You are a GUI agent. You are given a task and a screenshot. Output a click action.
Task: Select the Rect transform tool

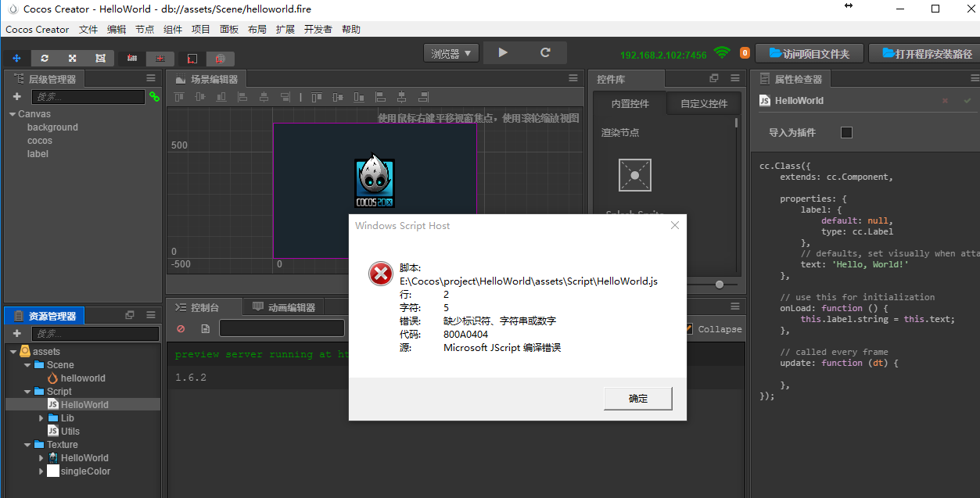click(100, 59)
